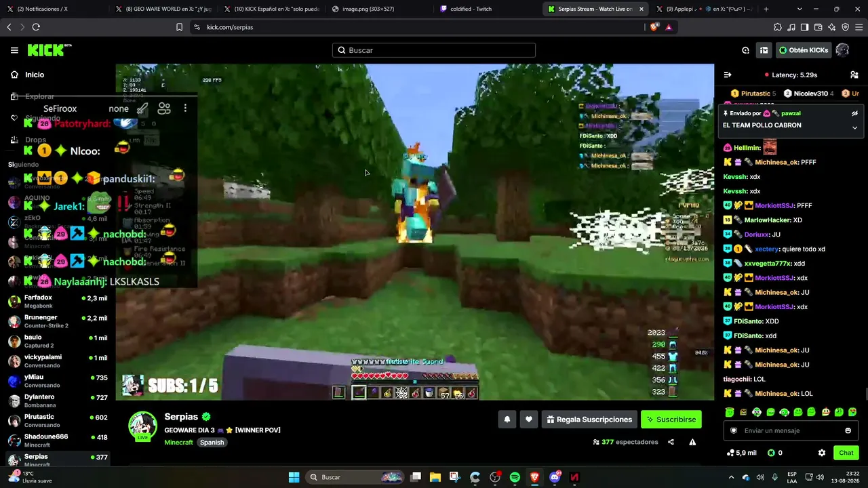Open Brave Shields icon in address bar

(654, 27)
